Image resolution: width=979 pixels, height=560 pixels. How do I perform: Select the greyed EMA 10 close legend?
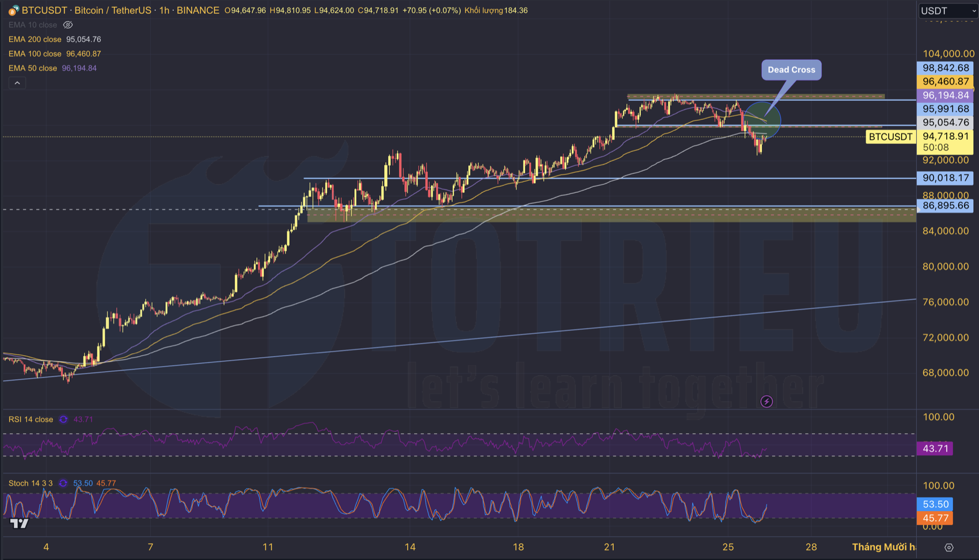coord(33,25)
